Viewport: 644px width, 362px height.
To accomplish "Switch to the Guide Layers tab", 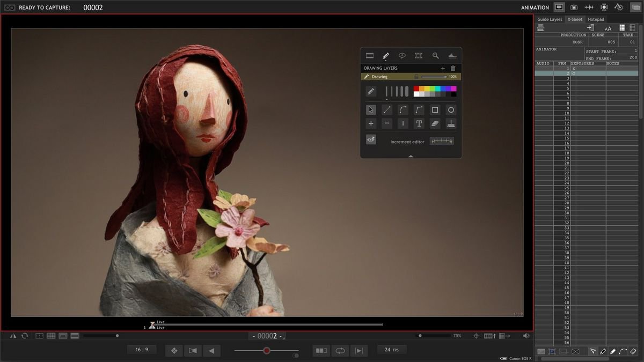I will click(x=550, y=19).
